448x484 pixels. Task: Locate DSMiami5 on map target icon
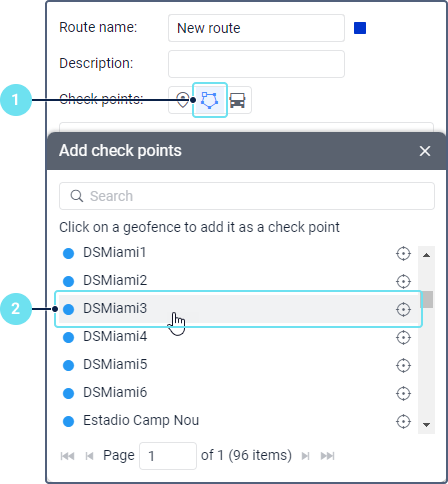coord(403,365)
